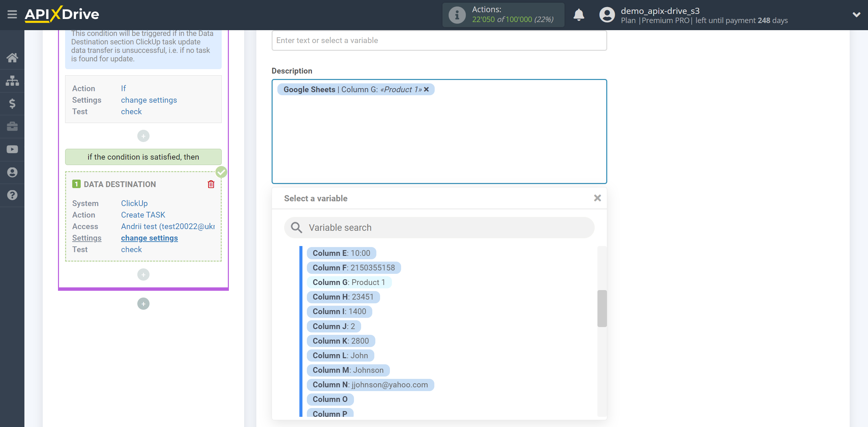Open billing dollar icon in sidebar
The height and width of the screenshot is (427, 868).
click(12, 103)
